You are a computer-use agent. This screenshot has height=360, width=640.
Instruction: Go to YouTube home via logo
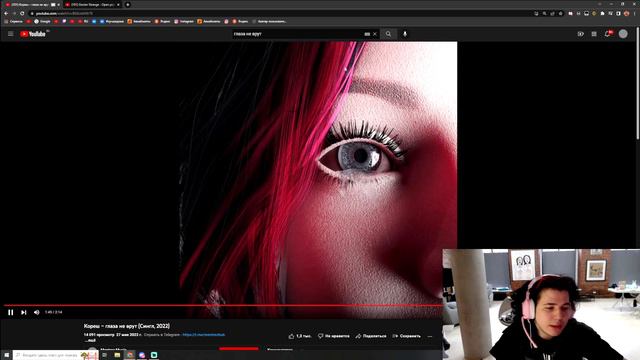point(33,34)
